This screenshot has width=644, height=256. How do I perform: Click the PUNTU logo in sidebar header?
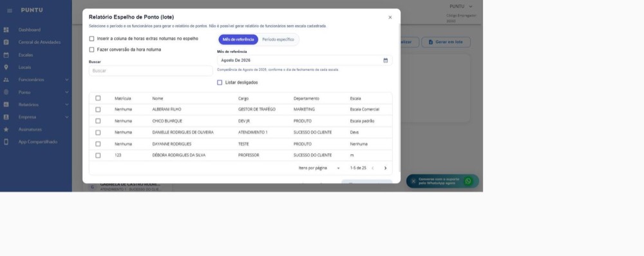coord(32,10)
